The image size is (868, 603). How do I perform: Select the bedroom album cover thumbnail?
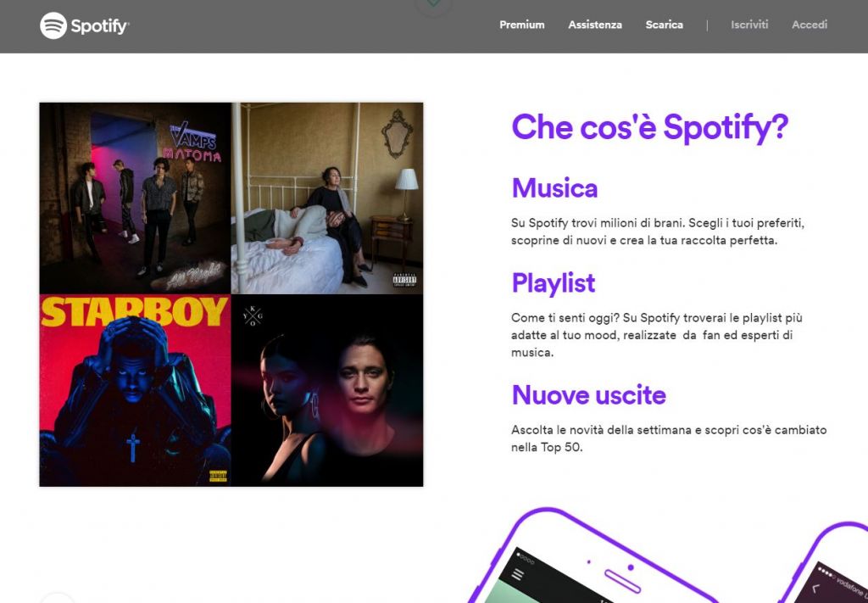click(x=327, y=198)
